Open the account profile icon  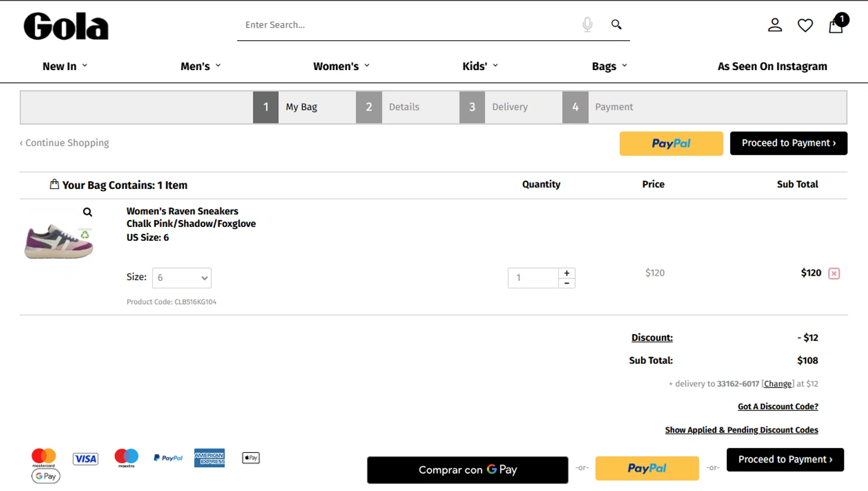(775, 25)
